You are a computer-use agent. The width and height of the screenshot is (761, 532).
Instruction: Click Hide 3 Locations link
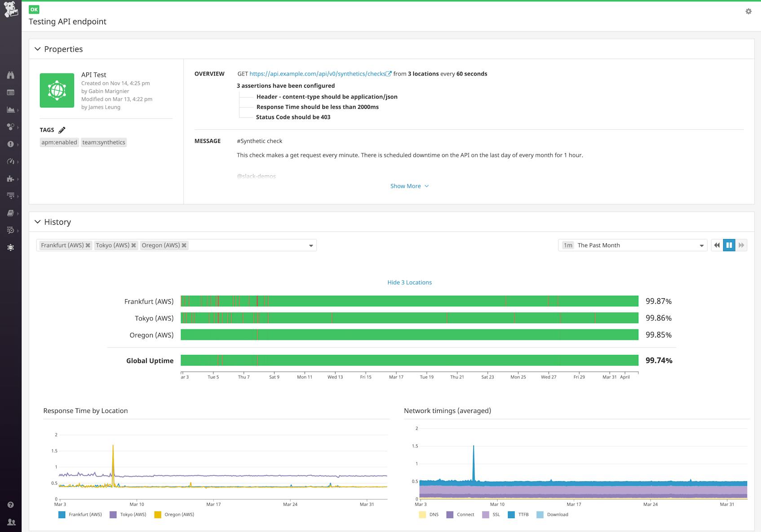point(409,282)
